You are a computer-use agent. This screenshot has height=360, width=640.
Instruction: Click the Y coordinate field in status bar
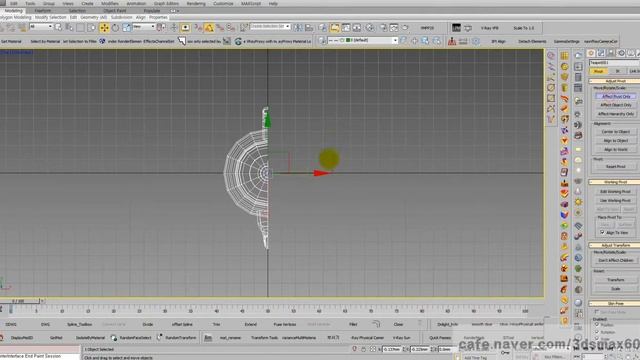pos(420,349)
